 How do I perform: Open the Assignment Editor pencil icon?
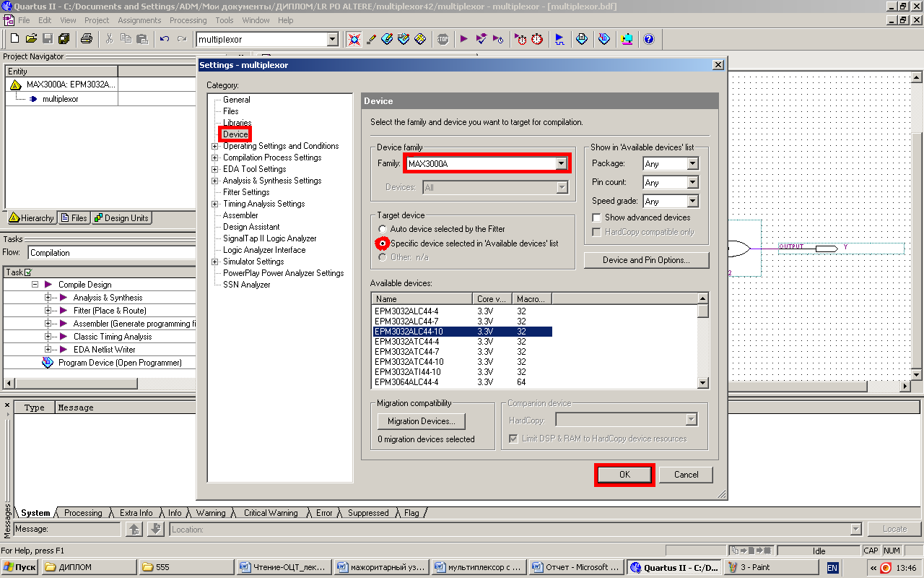[x=371, y=39]
